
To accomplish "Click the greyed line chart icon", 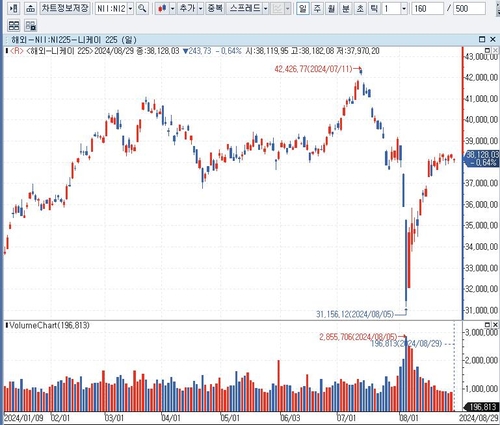I will point(277,8).
